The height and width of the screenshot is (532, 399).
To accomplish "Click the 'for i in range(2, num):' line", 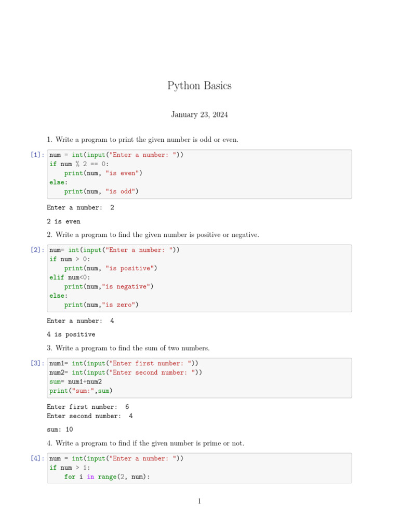I will [107, 477].
